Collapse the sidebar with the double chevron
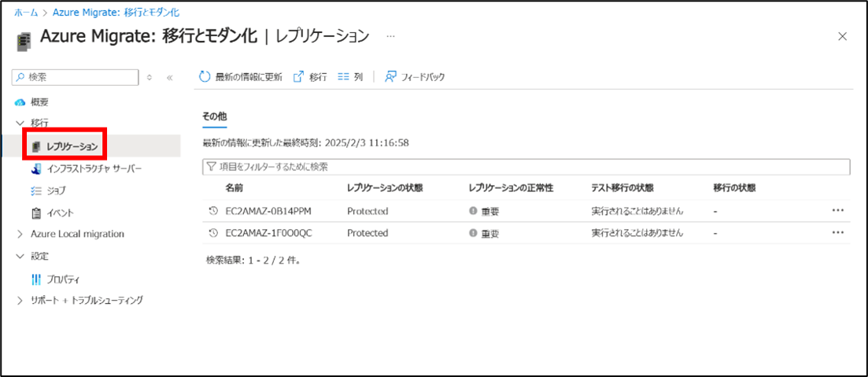Viewport: 868px width, 377px height. pos(169,77)
